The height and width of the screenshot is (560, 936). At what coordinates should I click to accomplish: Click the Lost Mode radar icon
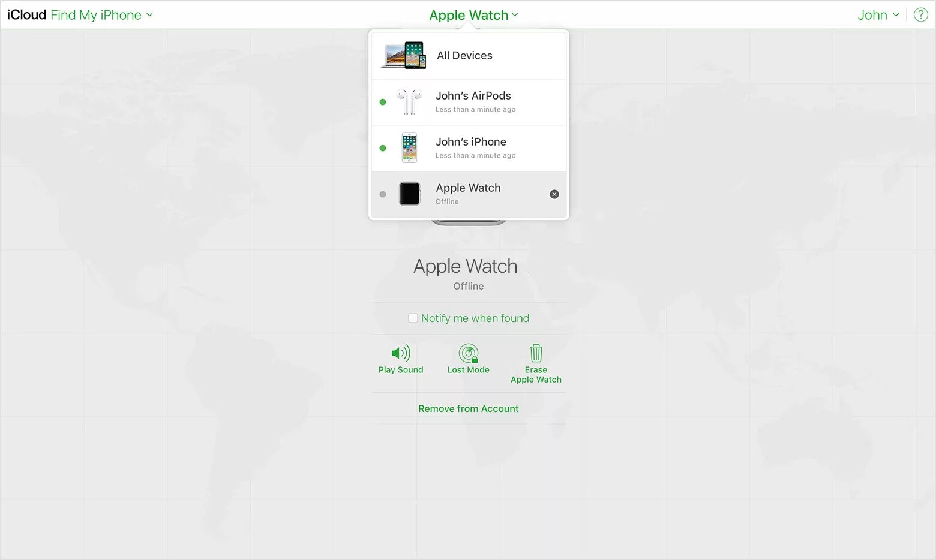pos(469,353)
